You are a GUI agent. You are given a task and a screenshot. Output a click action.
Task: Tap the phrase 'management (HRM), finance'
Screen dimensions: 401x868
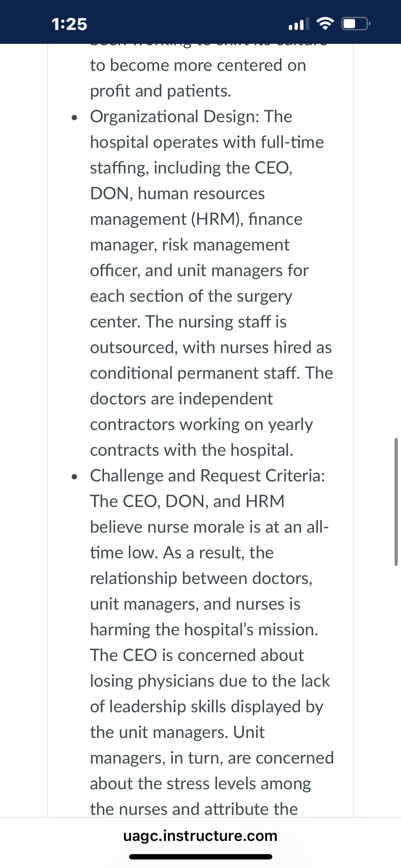[196, 219]
